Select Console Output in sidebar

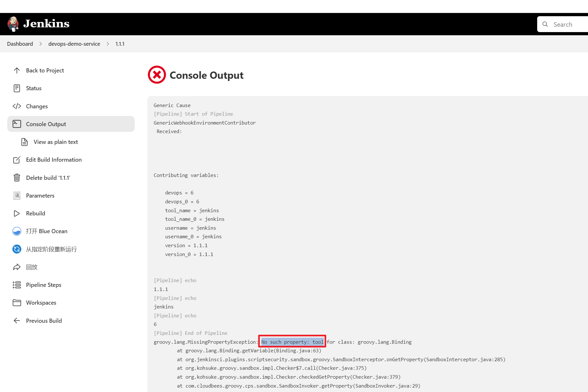[71, 124]
